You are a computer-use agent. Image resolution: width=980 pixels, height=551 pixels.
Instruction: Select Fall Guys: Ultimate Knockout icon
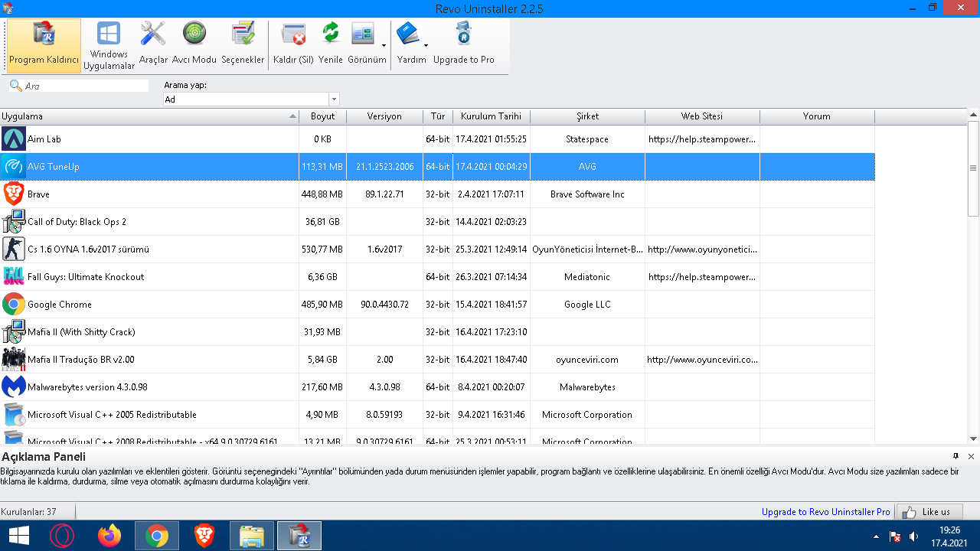14,277
